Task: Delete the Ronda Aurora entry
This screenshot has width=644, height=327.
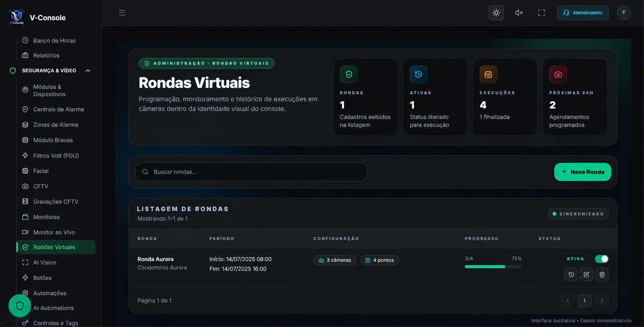Action: [602, 274]
